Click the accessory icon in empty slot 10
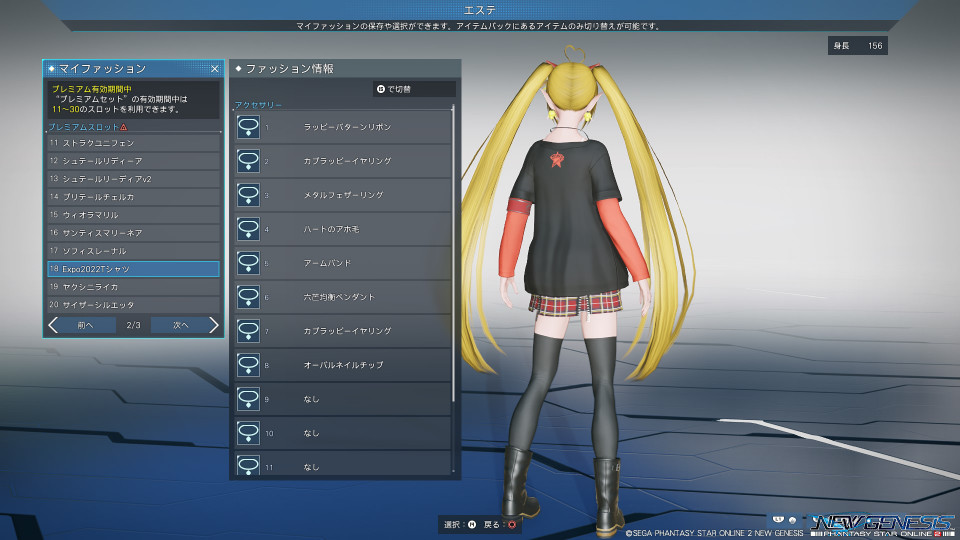Viewport: 960px width, 540px height. tap(248, 433)
